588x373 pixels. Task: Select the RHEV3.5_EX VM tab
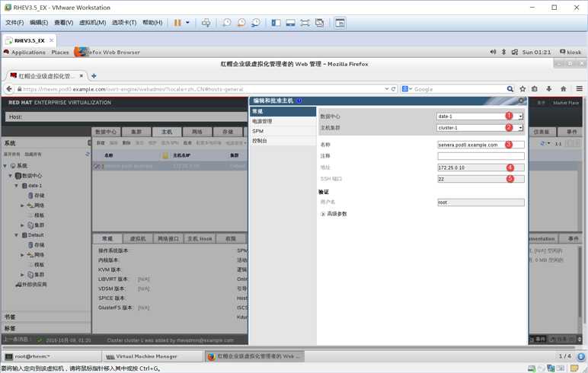(x=29, y=40)
